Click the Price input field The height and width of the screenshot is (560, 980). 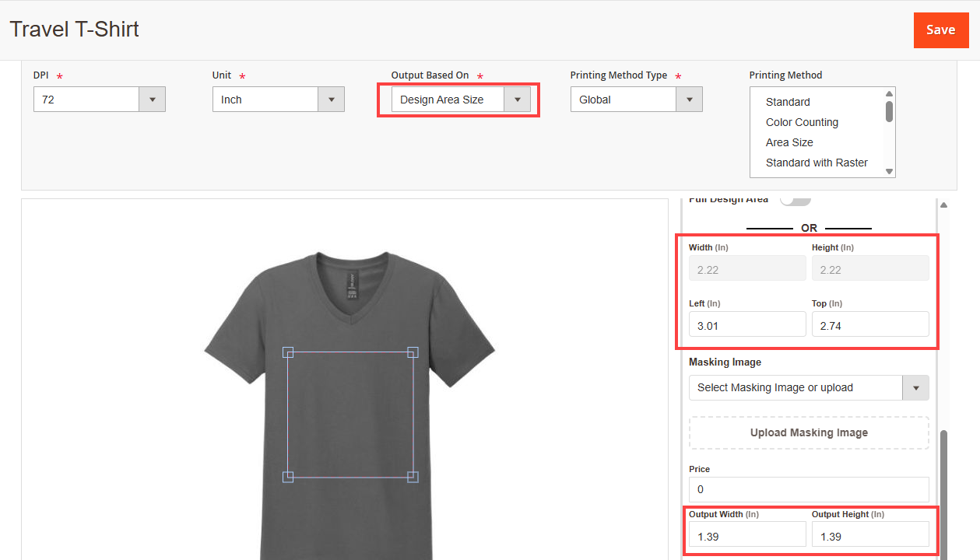click(x=808, y=489)
